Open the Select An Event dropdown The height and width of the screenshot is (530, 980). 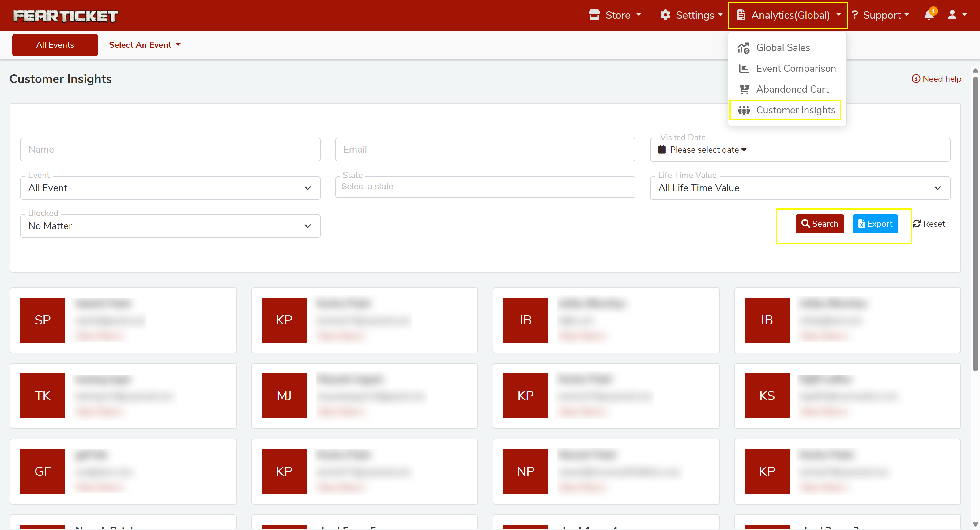click(x=145, y=45)
